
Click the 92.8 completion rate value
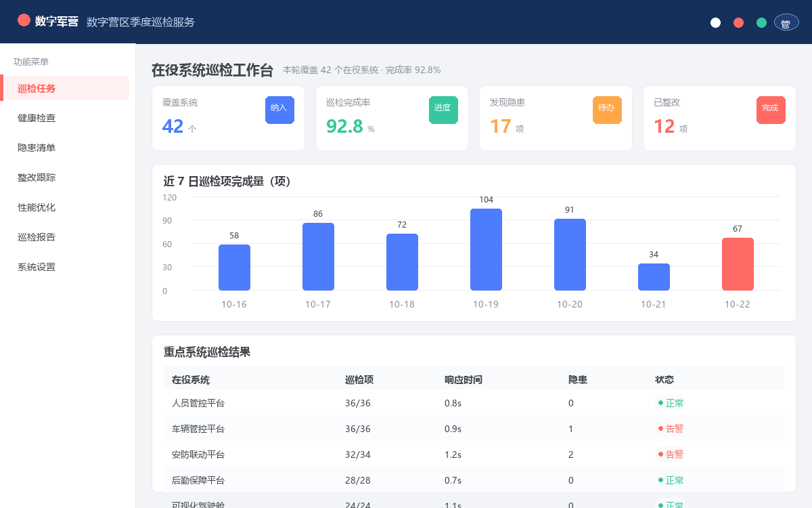coord(344,126)
